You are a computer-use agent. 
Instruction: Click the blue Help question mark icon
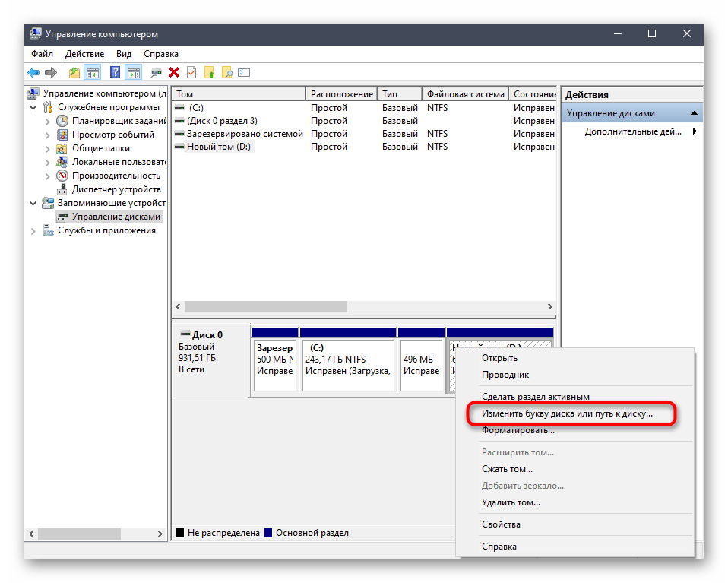tap(115, 73)
